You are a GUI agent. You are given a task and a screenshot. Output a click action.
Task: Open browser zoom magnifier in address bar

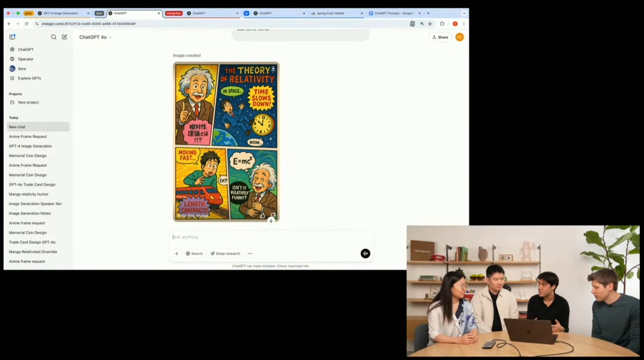422,24
